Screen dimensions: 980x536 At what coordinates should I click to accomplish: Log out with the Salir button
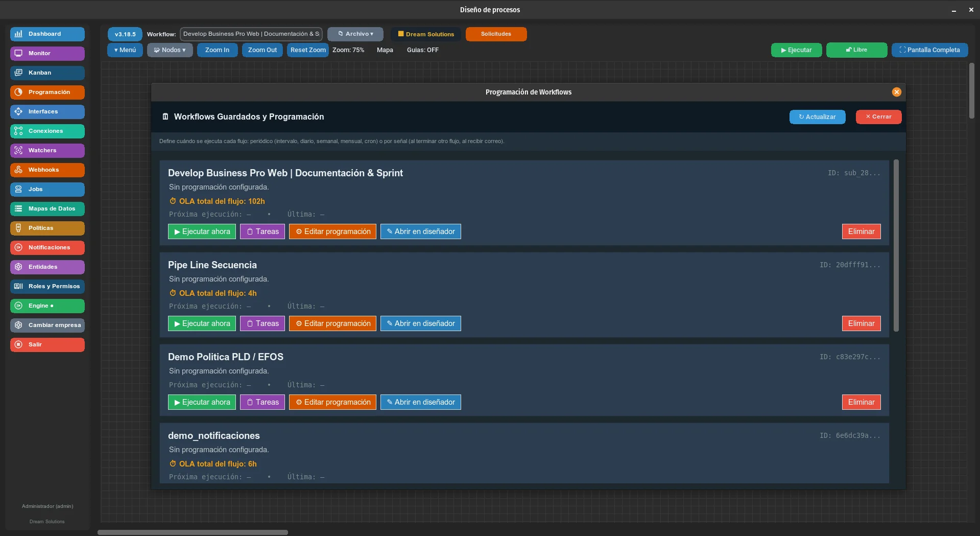[47, 344]
